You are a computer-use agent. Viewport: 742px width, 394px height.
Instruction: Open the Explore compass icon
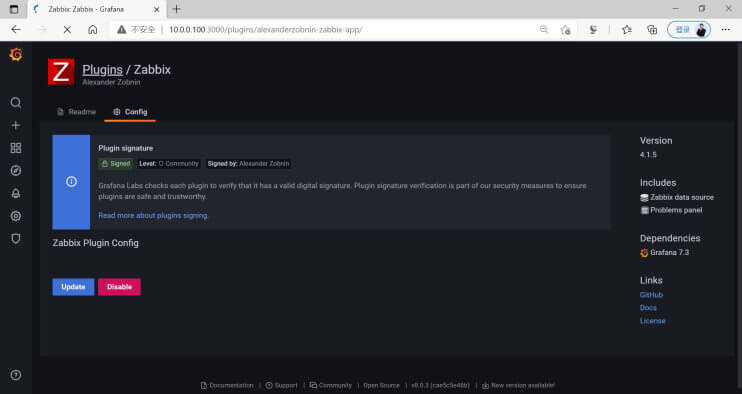click(x=16, y=171)
